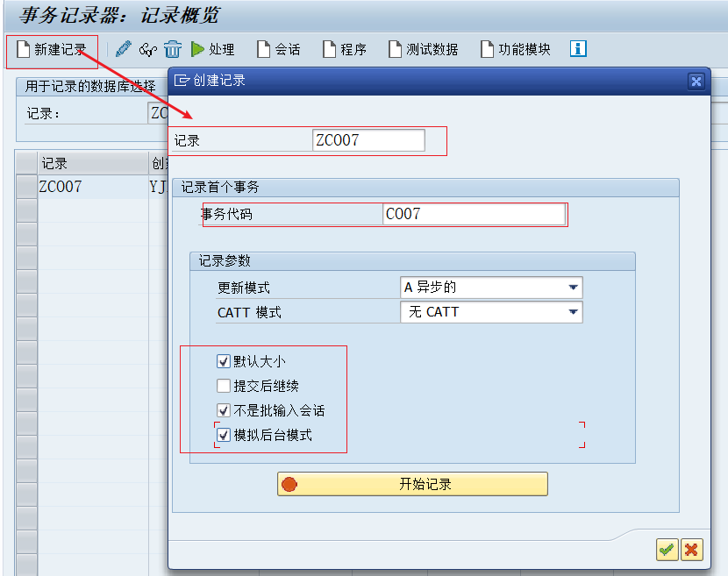Uncheck the 模拟后台模式 checkbox
Screen dimensions: 728x576
point(224,435)
